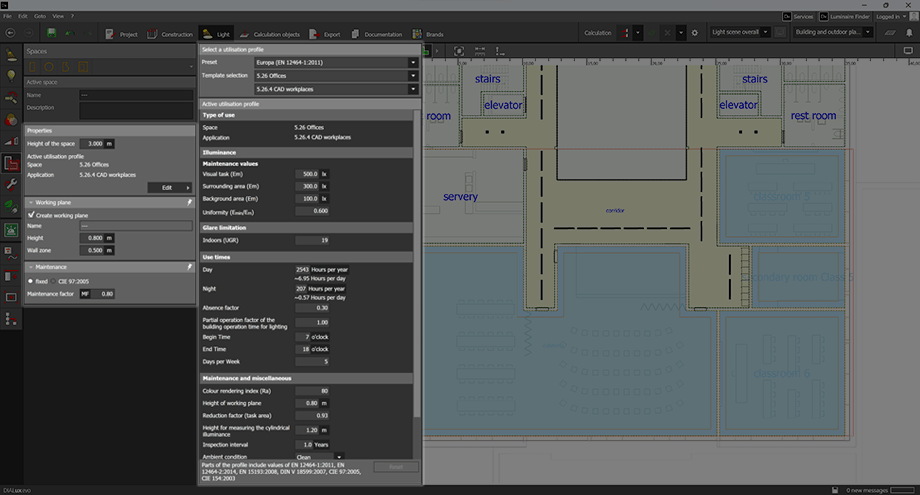920x495 pixels.
Task: Toggle the Create working plane checkbox
Action: point(31,214)
